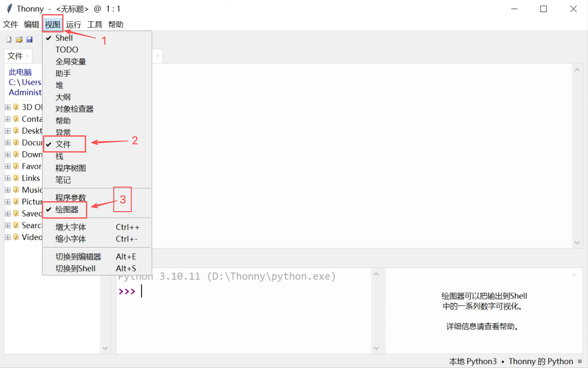Open the interpreter menu icon in status bar
This screenshot has width=588, height=368.
click(x=580, y=361)
